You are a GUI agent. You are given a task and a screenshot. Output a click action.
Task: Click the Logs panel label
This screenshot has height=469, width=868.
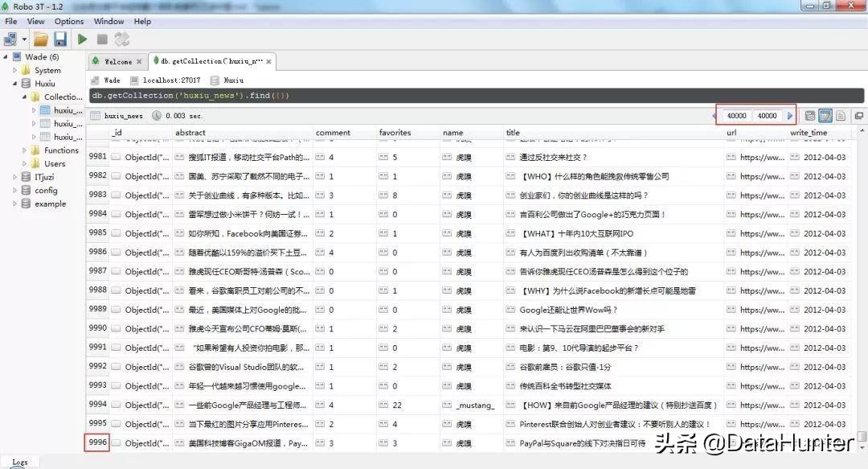point(20,462)
